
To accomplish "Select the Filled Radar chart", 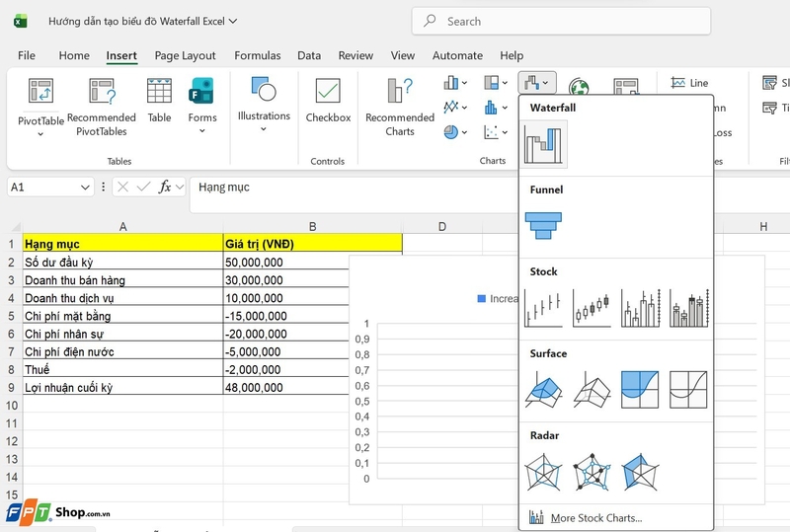I will coord(640,472).
